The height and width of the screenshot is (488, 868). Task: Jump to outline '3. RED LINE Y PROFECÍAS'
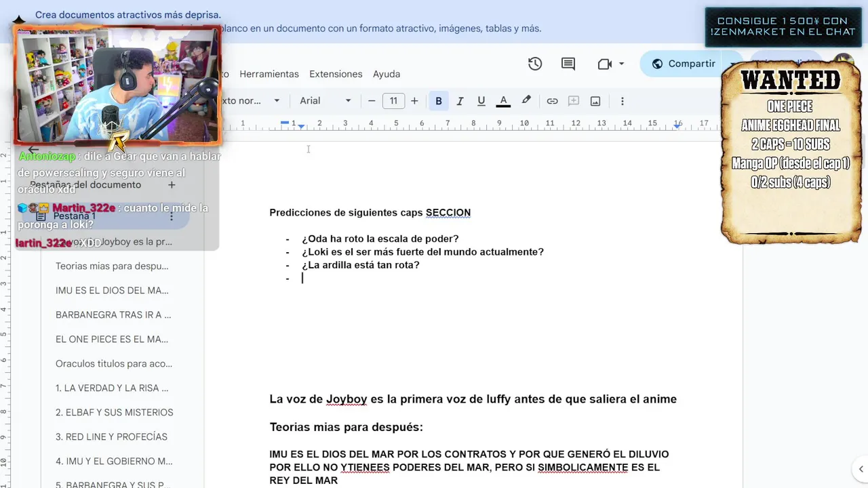[x=111, y=437]
